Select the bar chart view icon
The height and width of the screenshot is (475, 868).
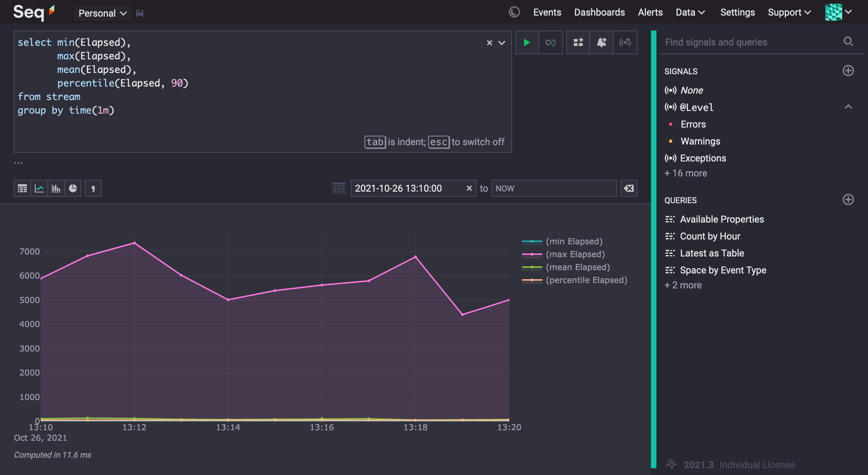[56, 188]
